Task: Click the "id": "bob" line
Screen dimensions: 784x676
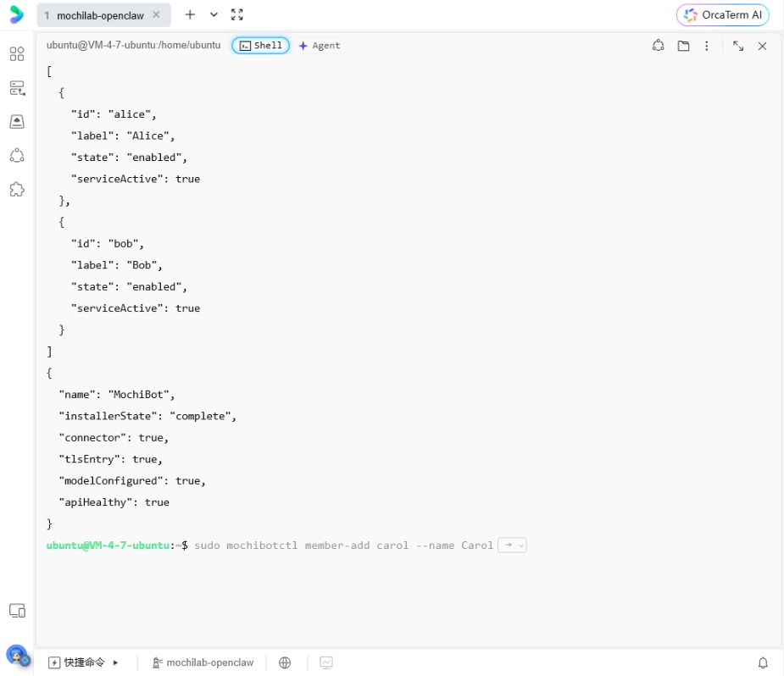Action: pos(107,244)
